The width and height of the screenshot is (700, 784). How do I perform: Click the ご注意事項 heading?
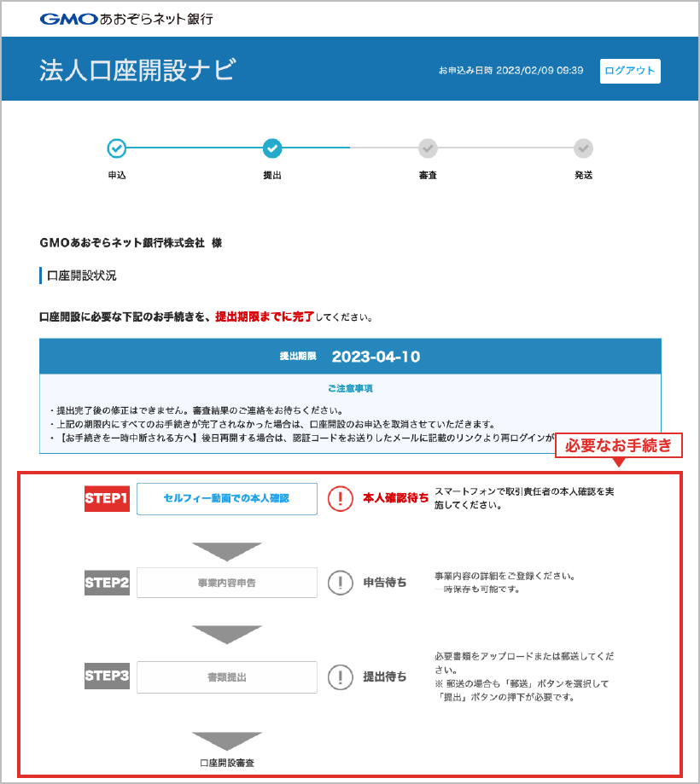(x=350, y=388)
